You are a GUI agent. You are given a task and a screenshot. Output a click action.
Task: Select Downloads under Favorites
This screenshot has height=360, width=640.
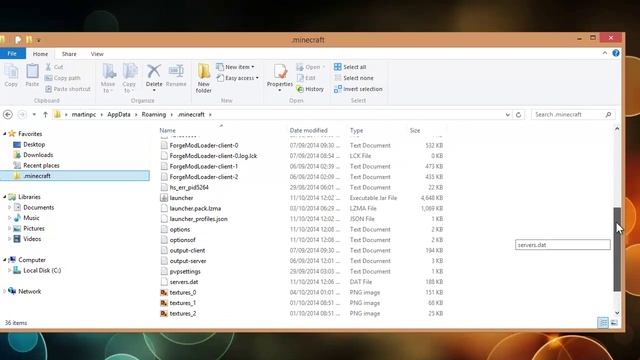pos(33,155)
